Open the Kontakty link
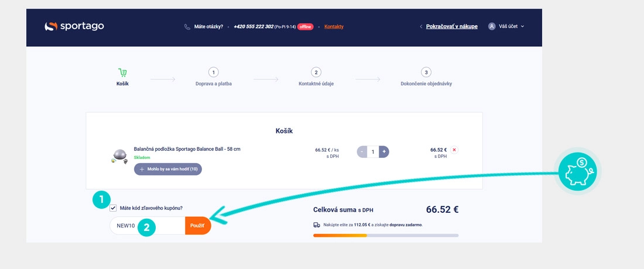The width and height of the screenshot is (644, 269). [x=334, y=26]
